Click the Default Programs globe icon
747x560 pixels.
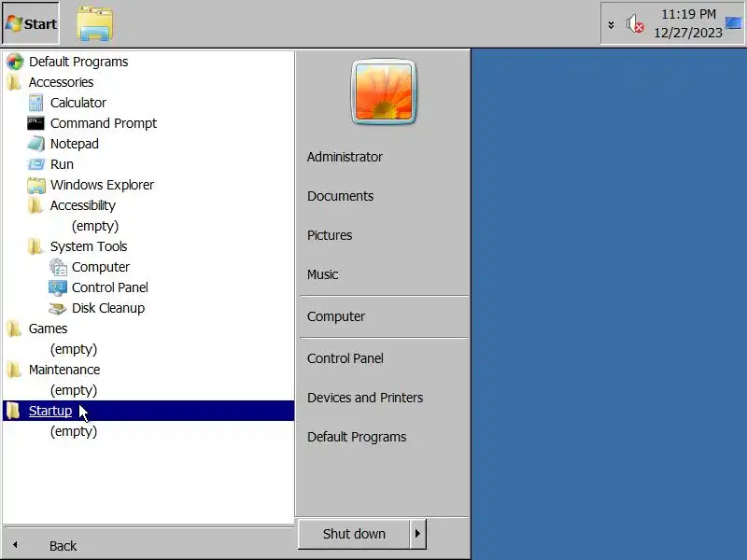pyautogui.click(x=15, y=62)
